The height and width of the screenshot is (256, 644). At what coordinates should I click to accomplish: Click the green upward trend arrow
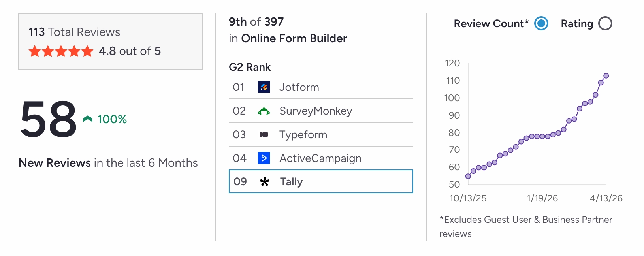[88, 119]
